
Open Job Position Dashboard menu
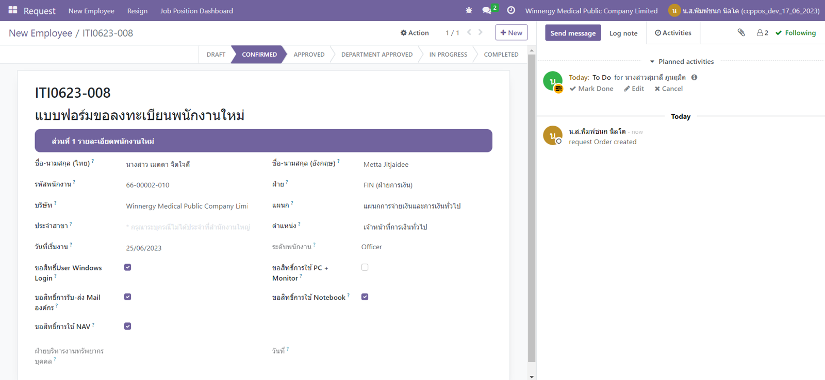pyautogui.click(x=197, y=11)
